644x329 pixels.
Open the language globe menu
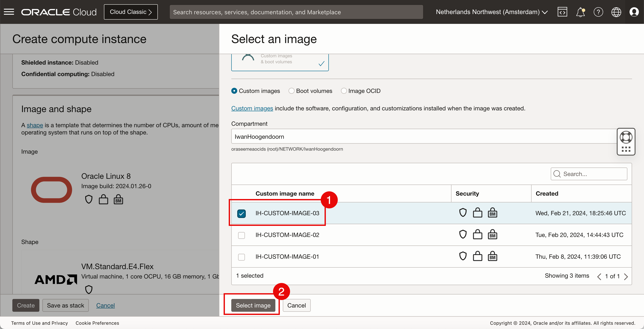coord(616,12)
